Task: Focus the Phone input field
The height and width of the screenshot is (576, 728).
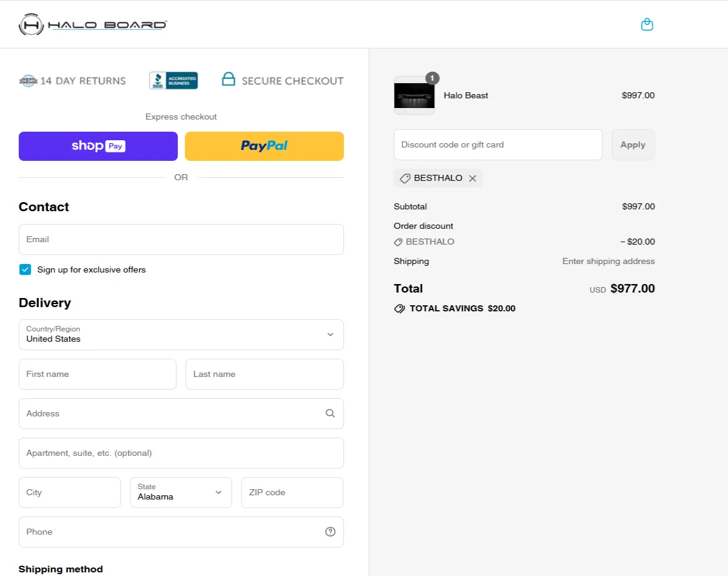Action: tap(181, 532)
